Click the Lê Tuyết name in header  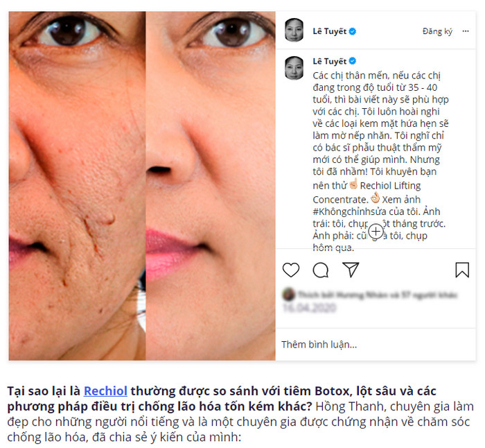(329, 31)
